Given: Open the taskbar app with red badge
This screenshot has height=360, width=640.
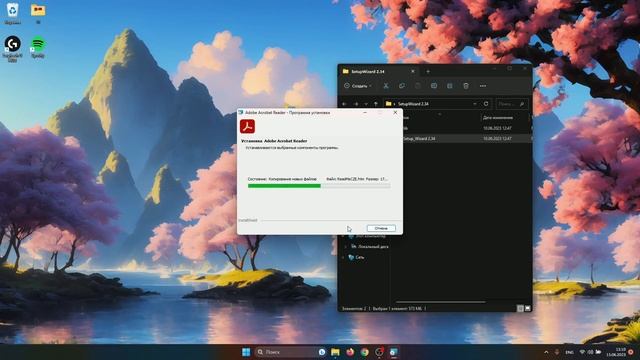Looking at the screenshot, I should (x=379, y=352).
